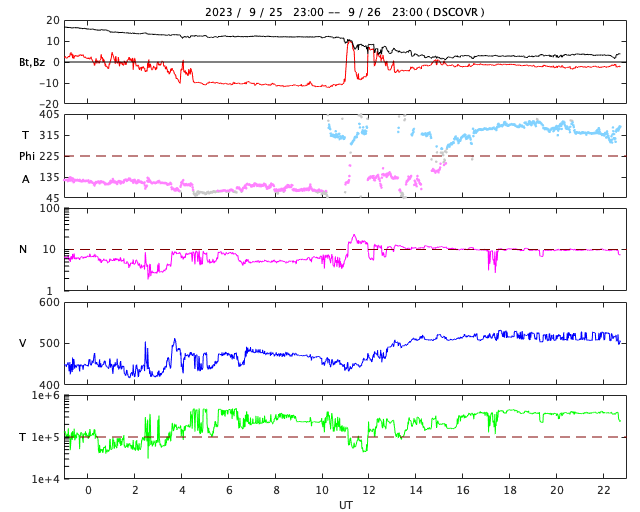Click the '12' hour label on UT axis
640x512 pixels.
pyautogui.click(x=369, y=490)
